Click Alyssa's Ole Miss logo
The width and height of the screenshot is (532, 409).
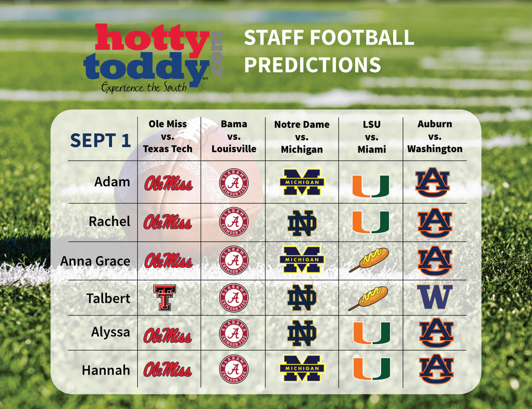click(167, 335)
